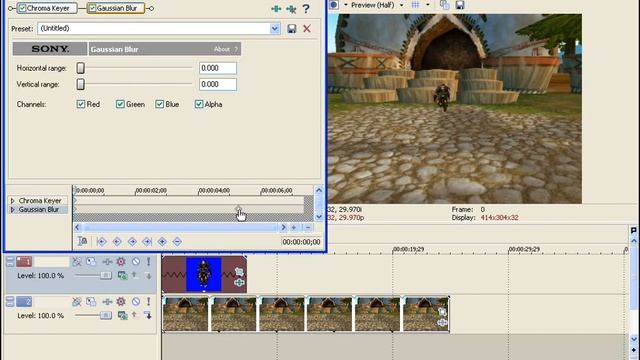Uncheck the Alpha channel

(x=199, y=104)
